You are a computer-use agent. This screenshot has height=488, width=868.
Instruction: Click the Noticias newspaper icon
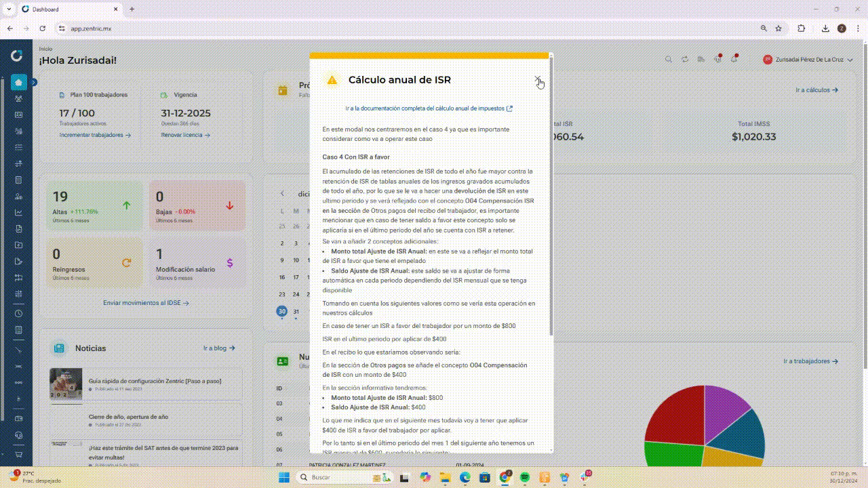pos(59,348)
